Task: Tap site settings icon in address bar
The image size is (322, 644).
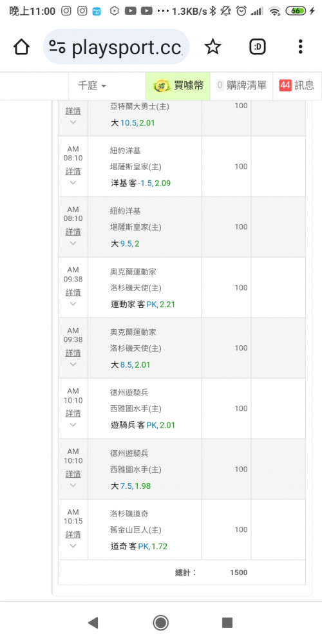Action: pyautogui.click(x=57, y=47)
